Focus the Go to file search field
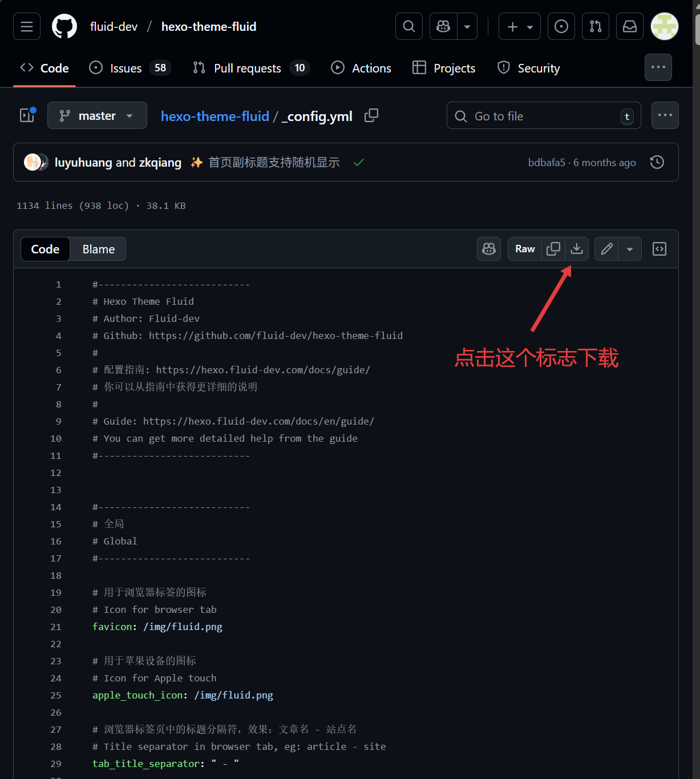The image size is (700, 779). (x=544, y=116)
